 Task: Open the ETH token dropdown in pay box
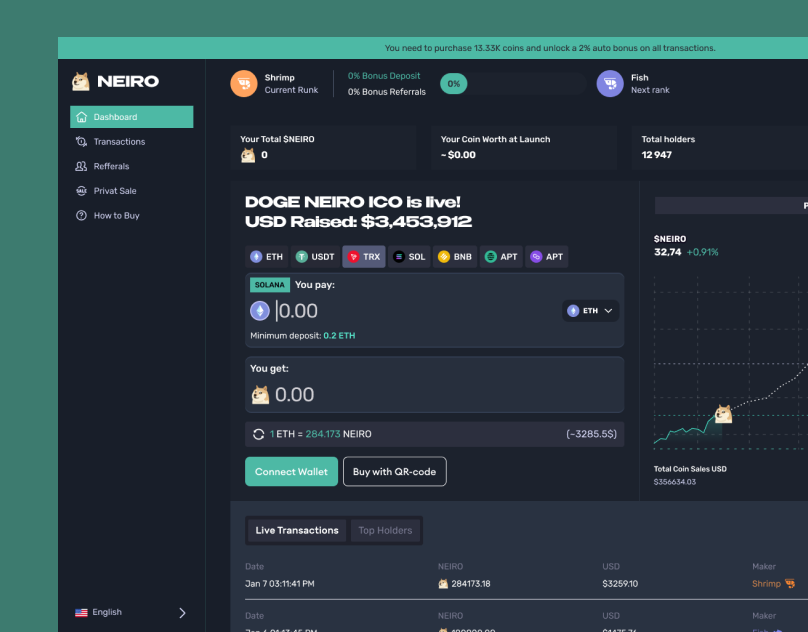(x=591, y=311)
